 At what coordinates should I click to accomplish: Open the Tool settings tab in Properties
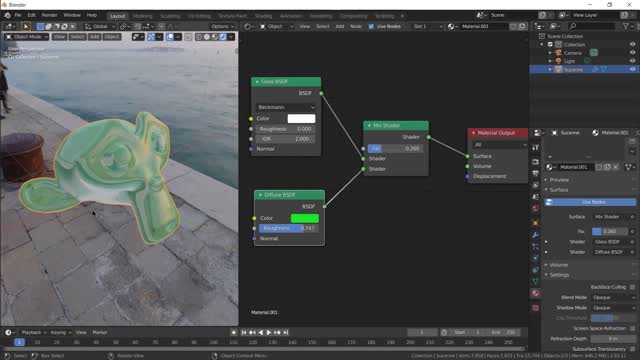536,147
